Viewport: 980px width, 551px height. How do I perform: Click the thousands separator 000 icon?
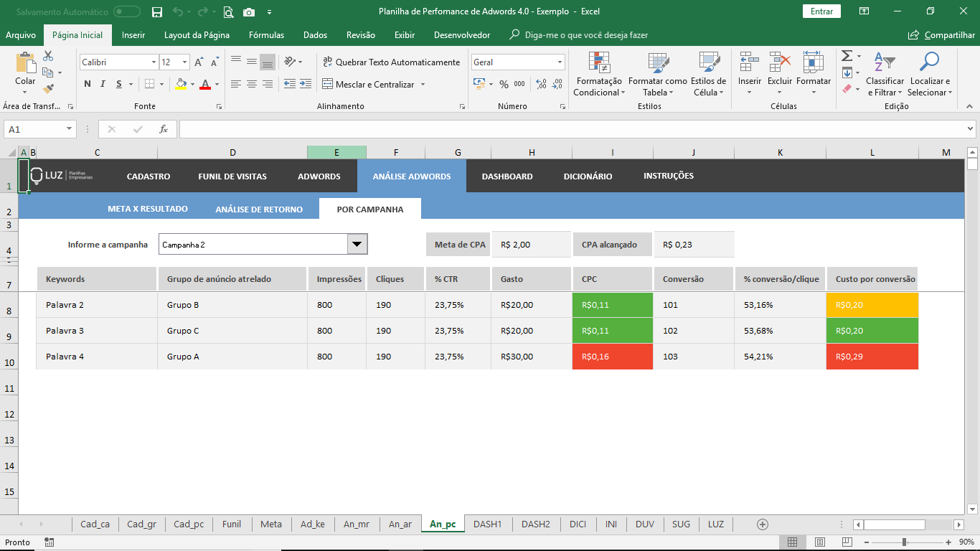(x=519, y=84)
